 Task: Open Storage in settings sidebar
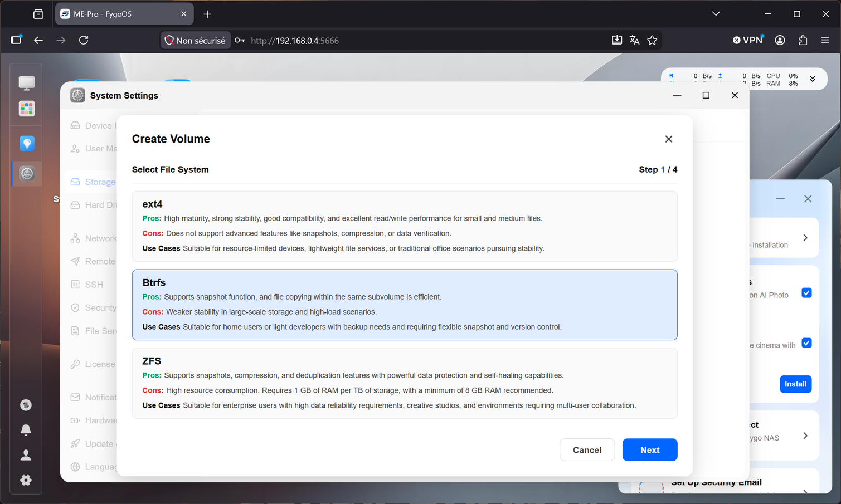[x=93, y=182]
